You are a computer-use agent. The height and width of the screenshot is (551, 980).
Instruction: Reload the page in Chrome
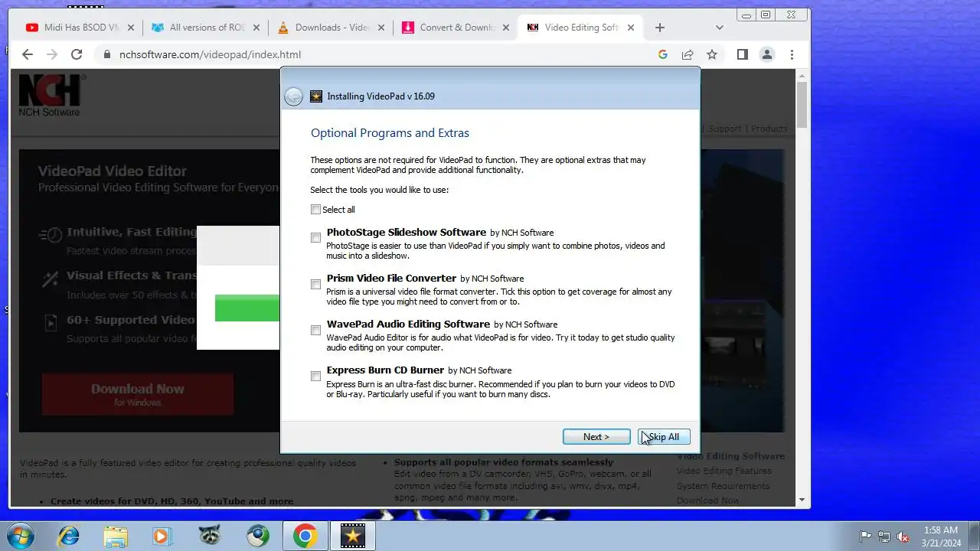click(77, 54)
